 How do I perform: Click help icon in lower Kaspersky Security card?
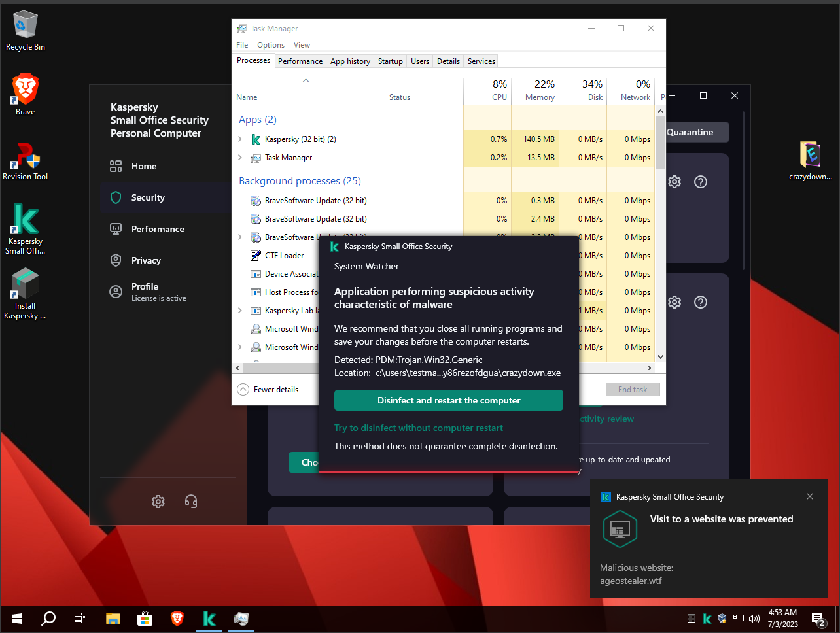click(701, 302)
